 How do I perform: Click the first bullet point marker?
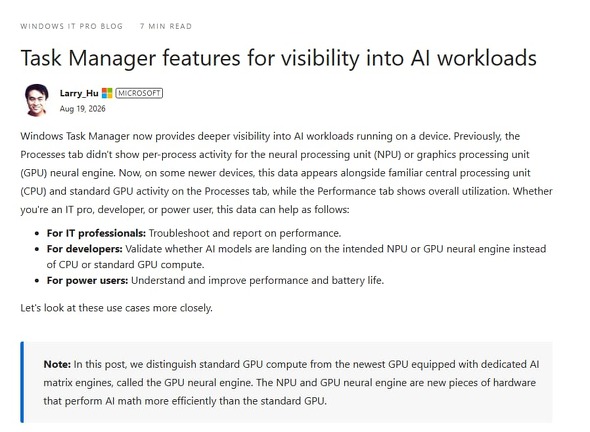pyautogui.click(x=36, y=234)
